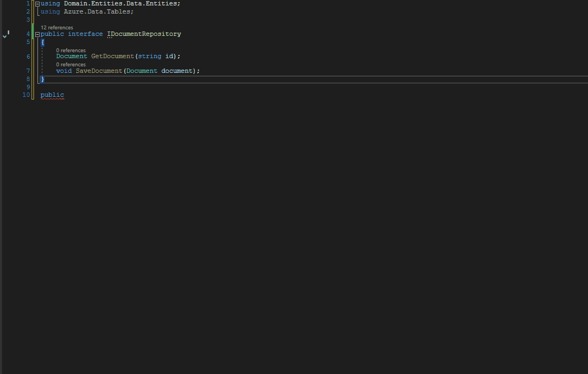This screenshot has height=374, width=588.
Task: Collapse the using directives block
Action: coord(37,4)
